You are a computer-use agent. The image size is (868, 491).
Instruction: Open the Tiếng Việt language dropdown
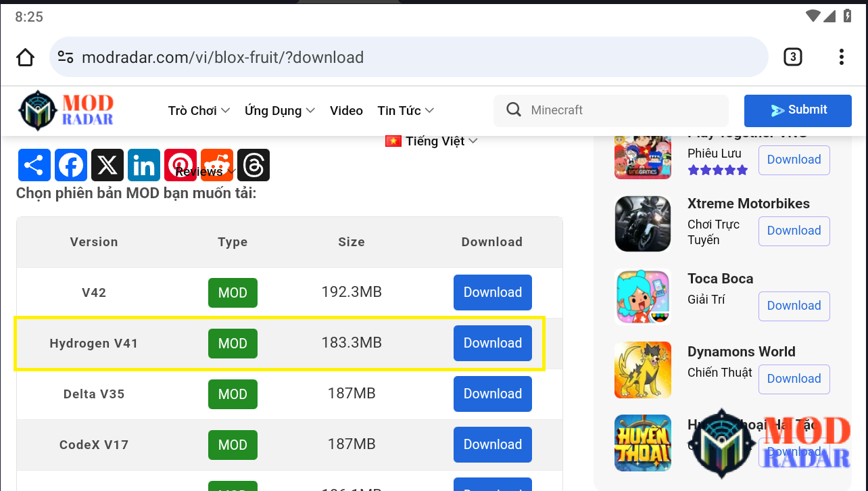coord(431,141)
